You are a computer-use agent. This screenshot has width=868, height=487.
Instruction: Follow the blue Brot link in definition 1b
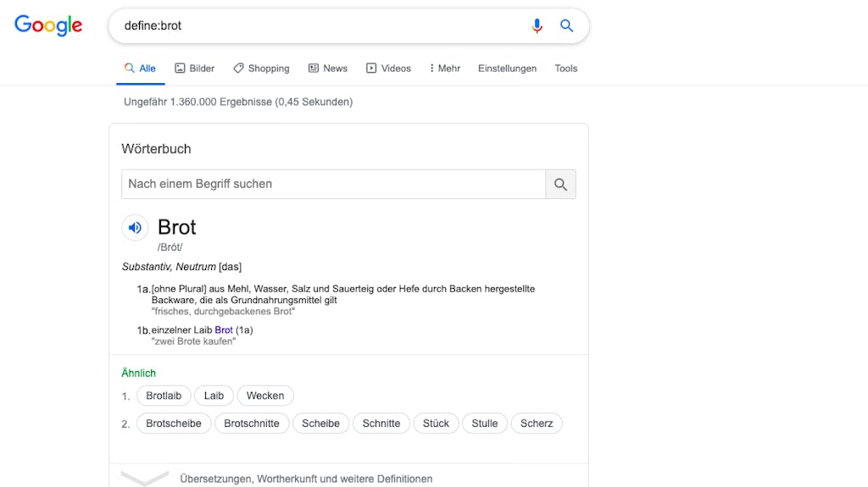coord(224,329)
